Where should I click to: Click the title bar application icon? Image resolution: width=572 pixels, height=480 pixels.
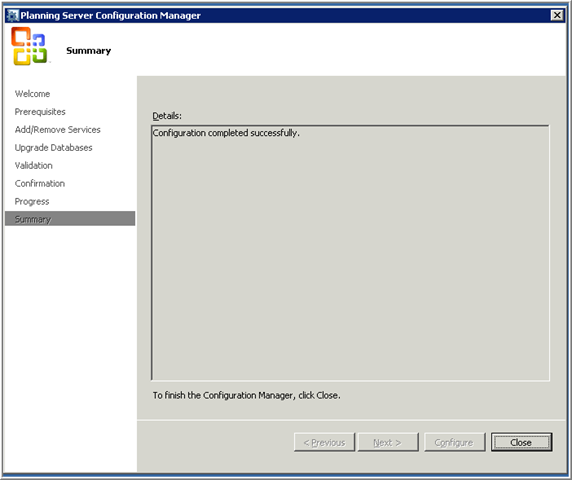[x=12, y=15]
